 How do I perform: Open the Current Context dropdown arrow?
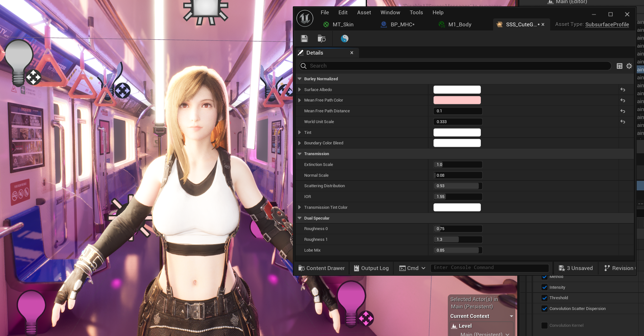(512, 316)
